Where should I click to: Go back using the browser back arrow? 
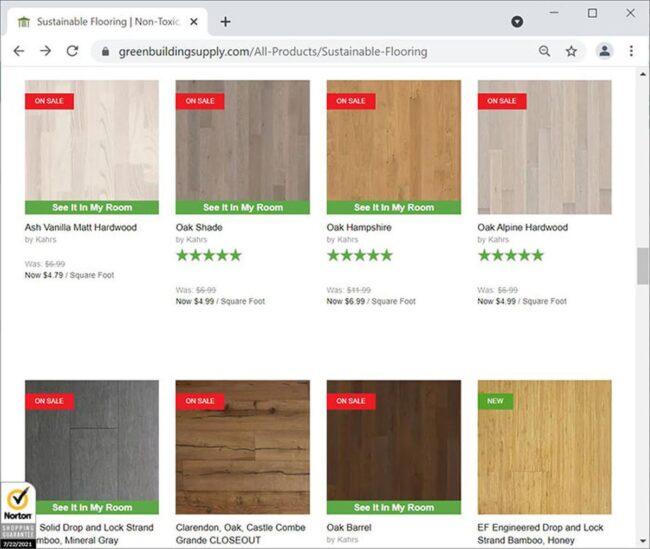click(x=19, y=51)
